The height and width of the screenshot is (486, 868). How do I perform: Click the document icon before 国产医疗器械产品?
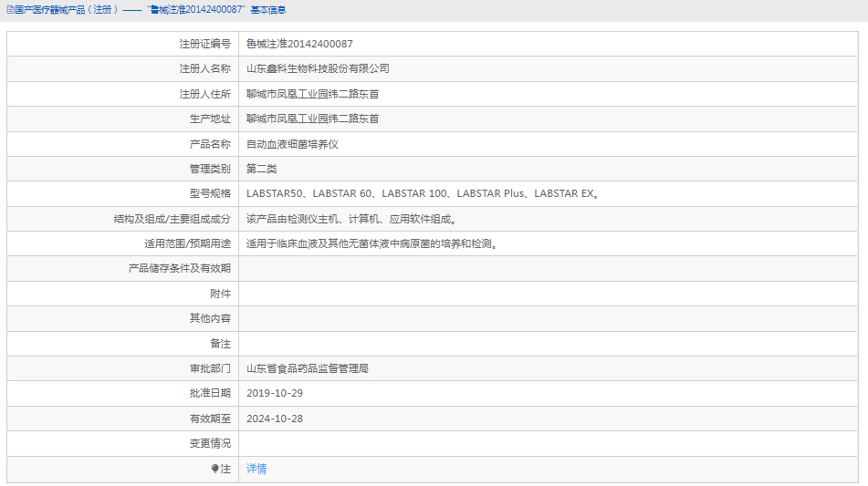click(x=11, y=10)
